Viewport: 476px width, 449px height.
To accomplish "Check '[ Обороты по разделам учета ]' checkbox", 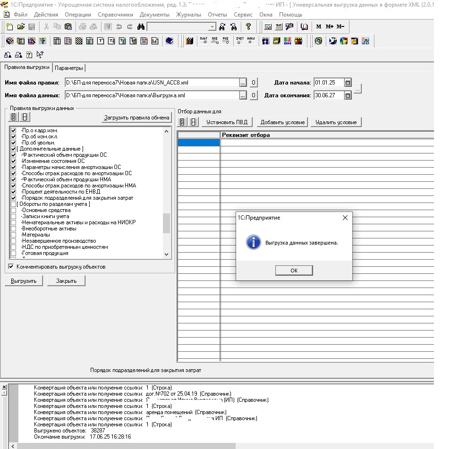I will coord(13,204).
